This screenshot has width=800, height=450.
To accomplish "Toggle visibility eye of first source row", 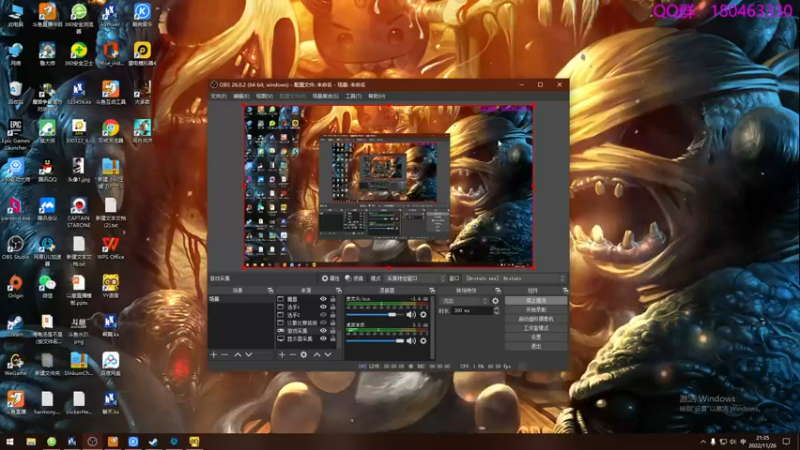I will click(x=323, y=299).
